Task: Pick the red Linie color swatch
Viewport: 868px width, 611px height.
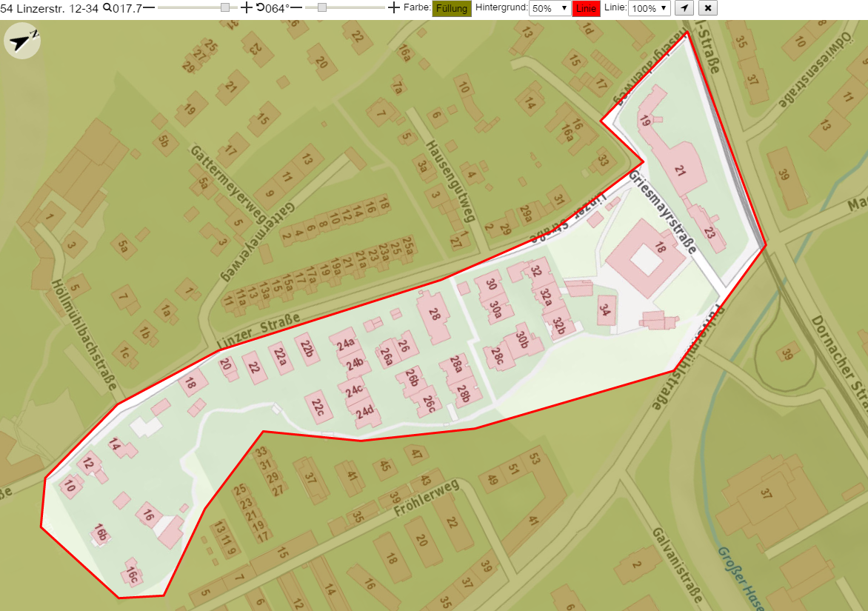Action: 587,8
